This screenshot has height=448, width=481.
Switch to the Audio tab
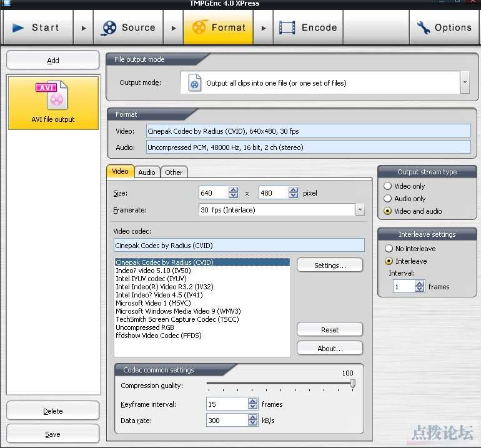147,172
